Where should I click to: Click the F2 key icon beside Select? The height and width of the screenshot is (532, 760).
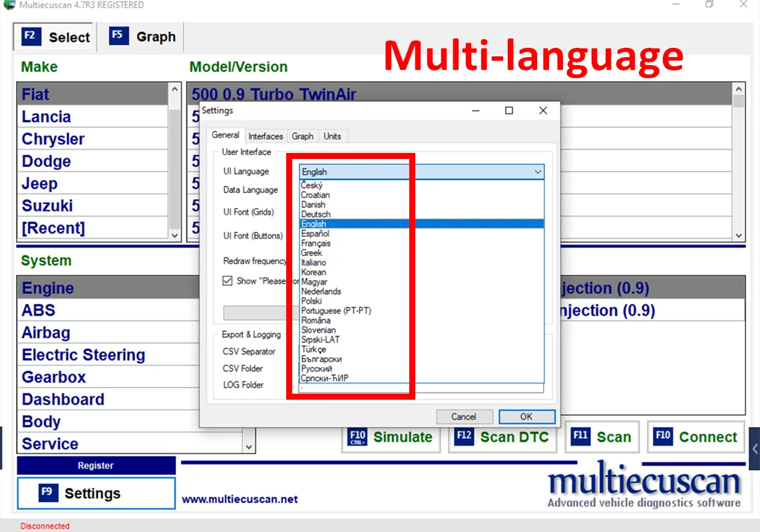31,37
